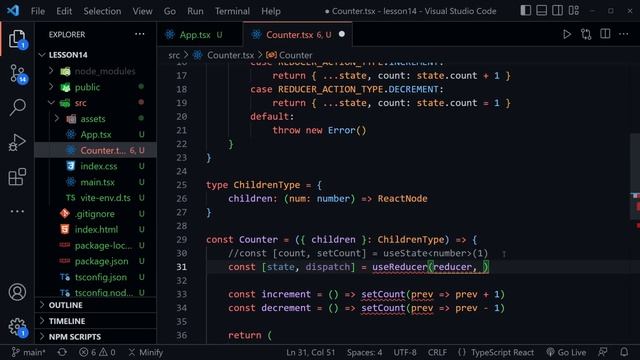This screenshot has height=360, width=640.
Task: Toggle bottom panel layout icon
Action: click(x=542, y=11)
